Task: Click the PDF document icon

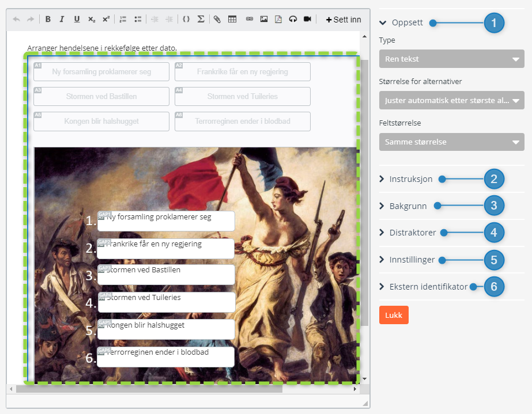Action: 278,20
